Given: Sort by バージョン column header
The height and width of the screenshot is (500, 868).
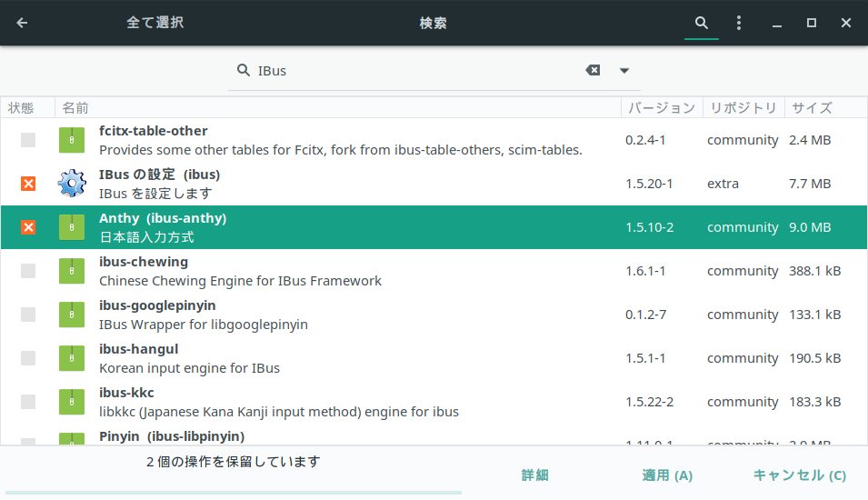Looking at the screenshot, I should pos(662,107).
